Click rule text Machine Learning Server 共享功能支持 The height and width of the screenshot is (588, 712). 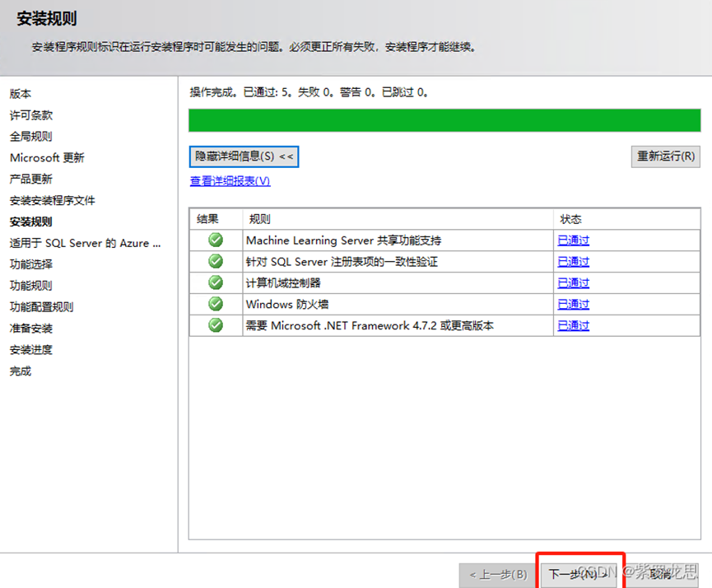(344, 240)
